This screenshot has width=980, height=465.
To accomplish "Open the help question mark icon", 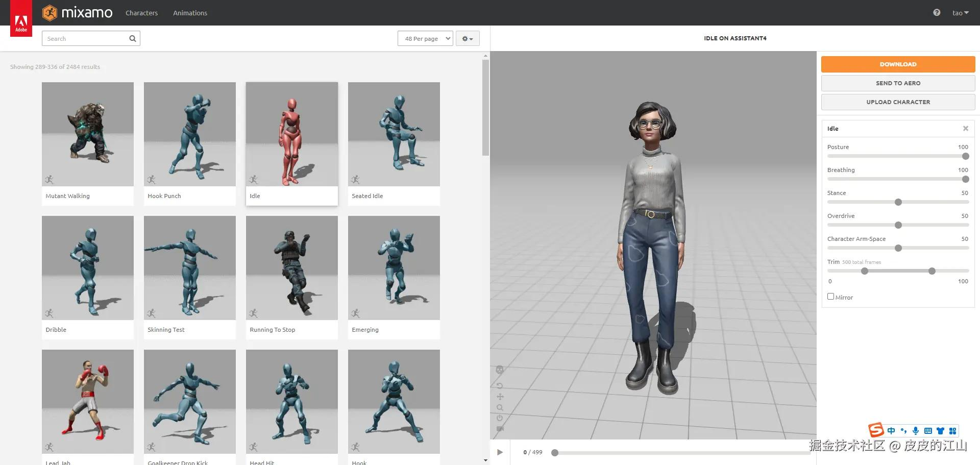I will coord(937,13).
